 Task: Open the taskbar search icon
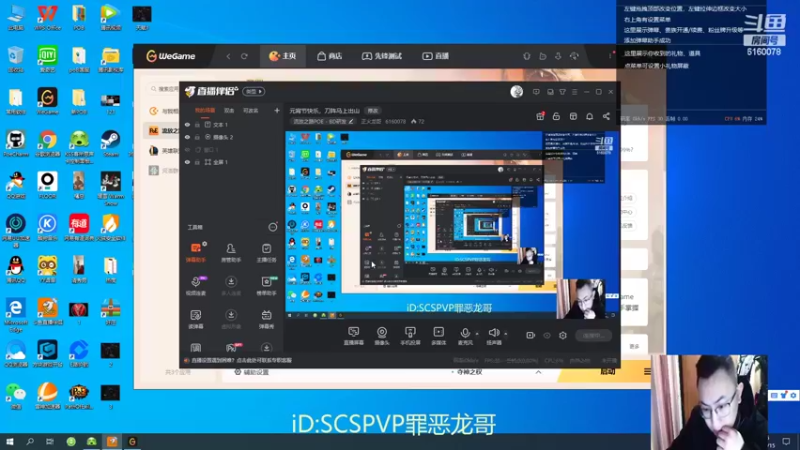coord(30,441)
